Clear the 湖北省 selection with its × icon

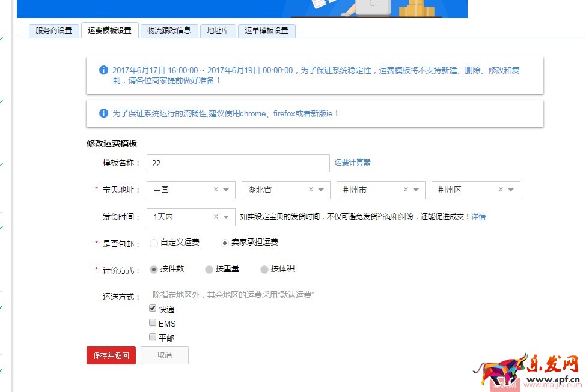[311, 190]
